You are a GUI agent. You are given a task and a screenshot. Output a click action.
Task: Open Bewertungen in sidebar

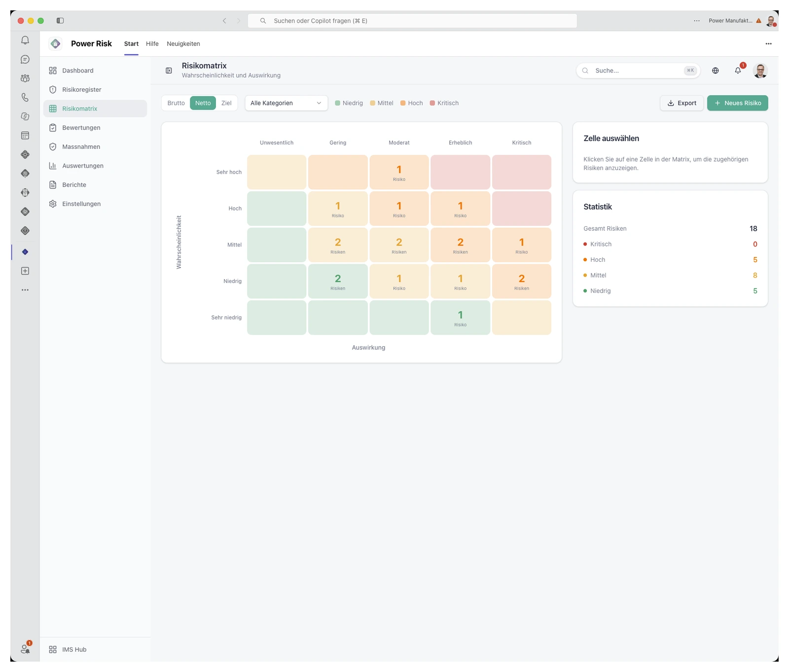tap(95, 128)
